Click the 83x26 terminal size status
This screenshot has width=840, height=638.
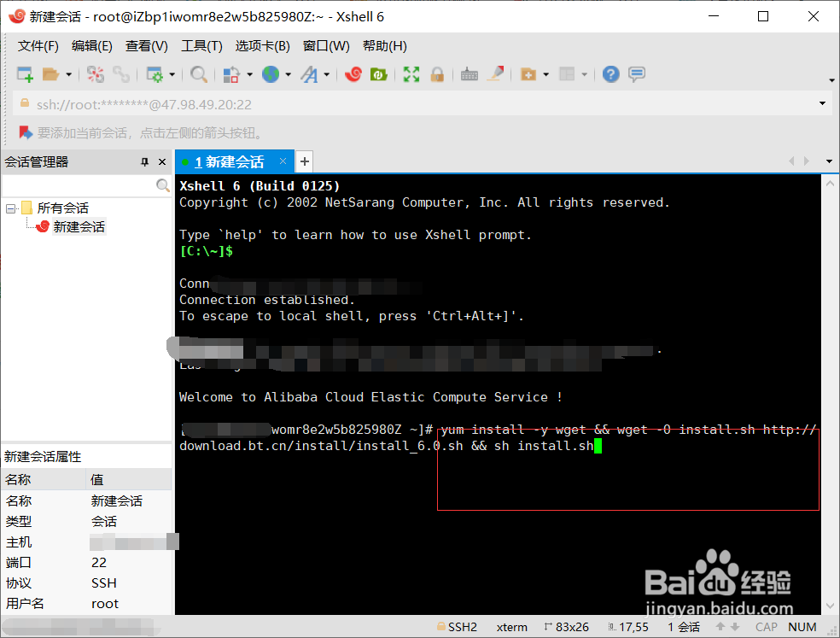tap(566, 627)
